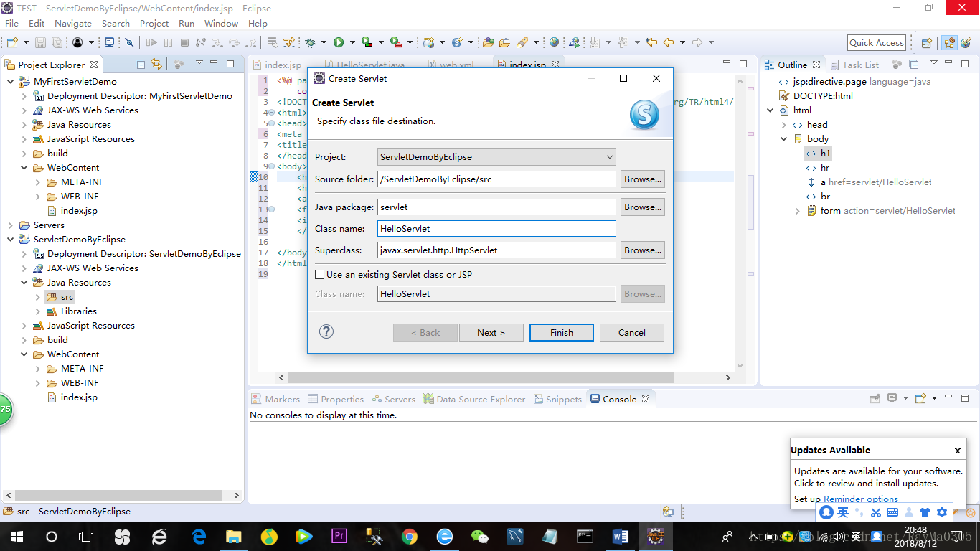Click the New wizard toolbar icon
Image resolution: width=980 pixels, height=551 pixels.
(x=12, y=42)
